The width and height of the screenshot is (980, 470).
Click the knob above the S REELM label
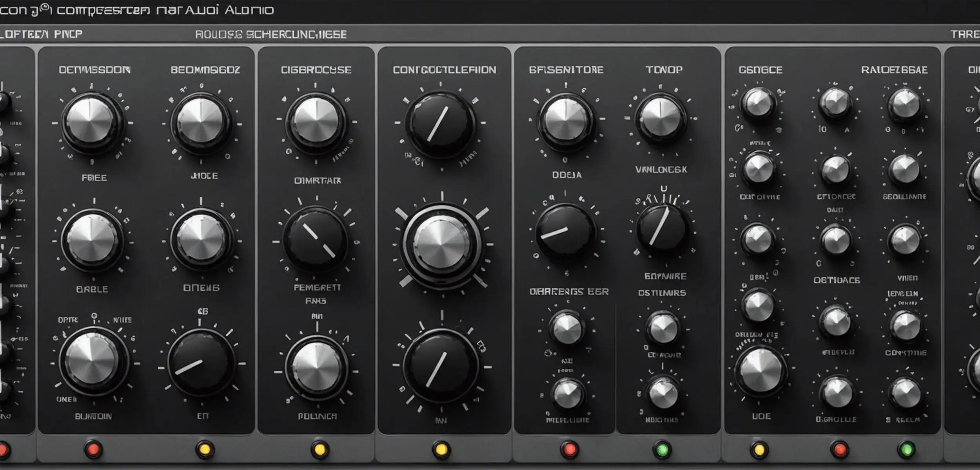pos(906,393)
